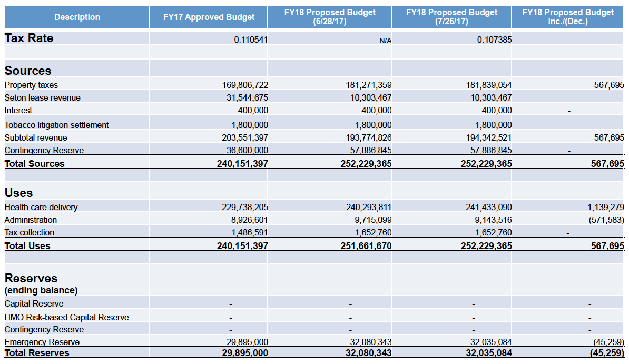Screen dimensions: 629x364
Task: Select the FY18 Proposed Budget Inc./(Dec.) header
Action: click(567, 17)
